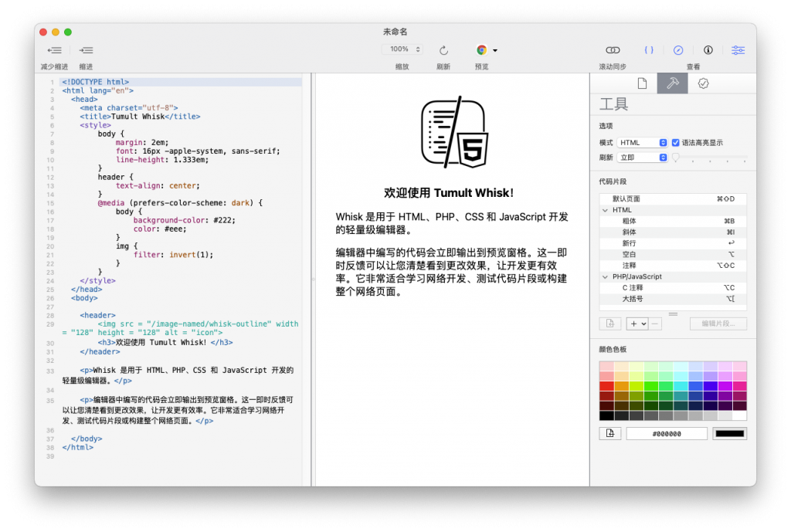The width and height of the screenshot is (791, 532).
Task: Toggle the sliders tools panel icon
Action: [738, 50]
